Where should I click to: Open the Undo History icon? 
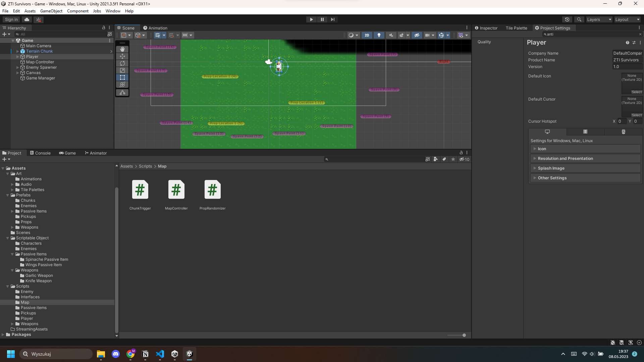[567, 19]
